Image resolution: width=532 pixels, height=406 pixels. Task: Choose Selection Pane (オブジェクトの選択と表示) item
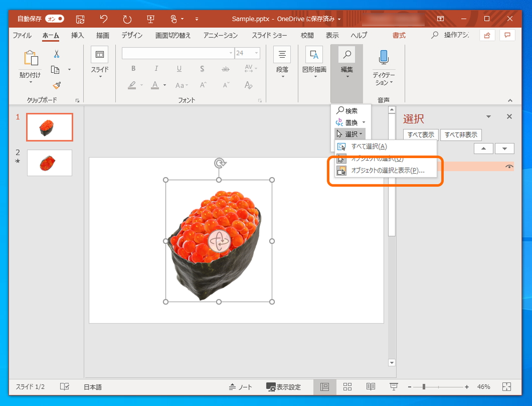[x=386, y=171]
